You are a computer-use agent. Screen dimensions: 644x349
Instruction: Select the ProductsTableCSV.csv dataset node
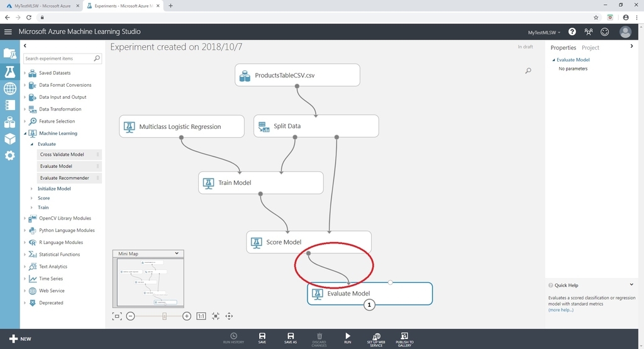pyautogui.click(x=297, y=75)
